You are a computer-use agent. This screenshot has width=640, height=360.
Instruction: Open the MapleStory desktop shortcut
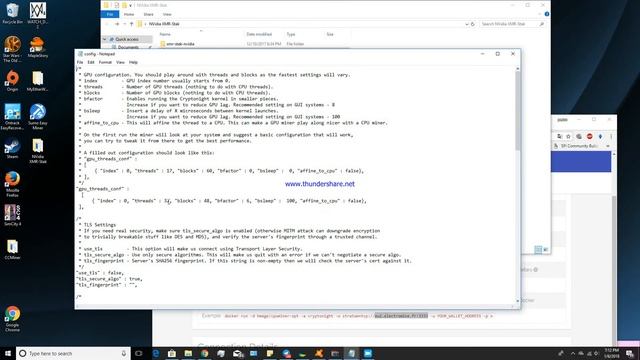[38, 47]
